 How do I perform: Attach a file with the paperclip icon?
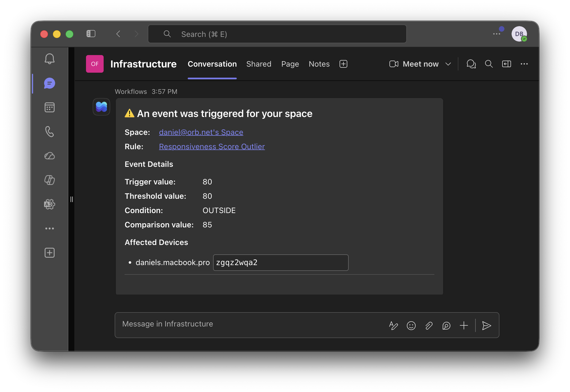point(429,326)
